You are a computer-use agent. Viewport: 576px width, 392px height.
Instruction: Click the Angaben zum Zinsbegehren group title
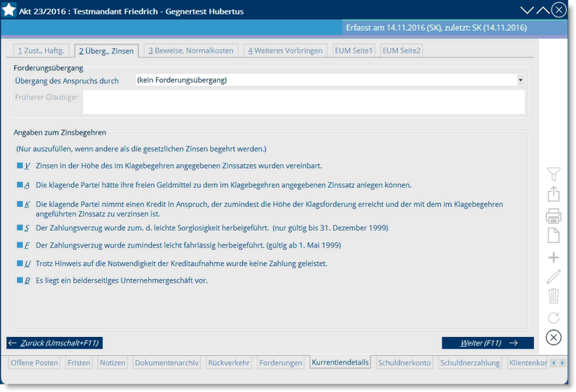[60, 132]
